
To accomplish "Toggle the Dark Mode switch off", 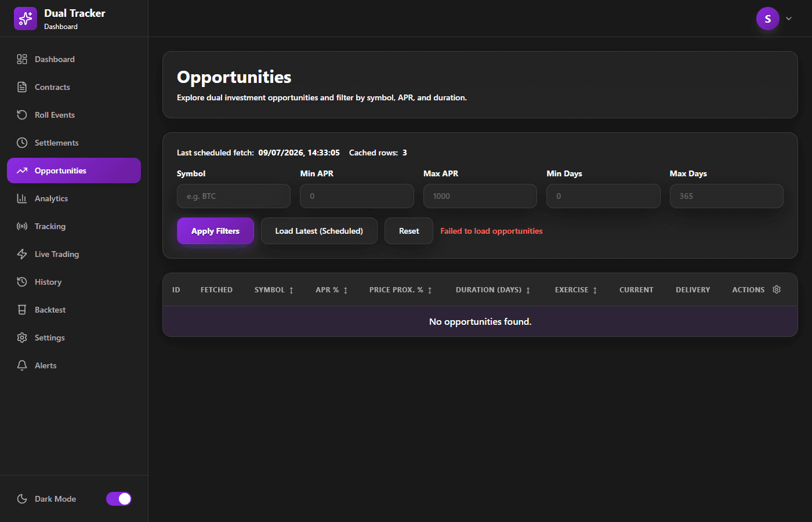I will pyautogui.click(x=119, y=499).
